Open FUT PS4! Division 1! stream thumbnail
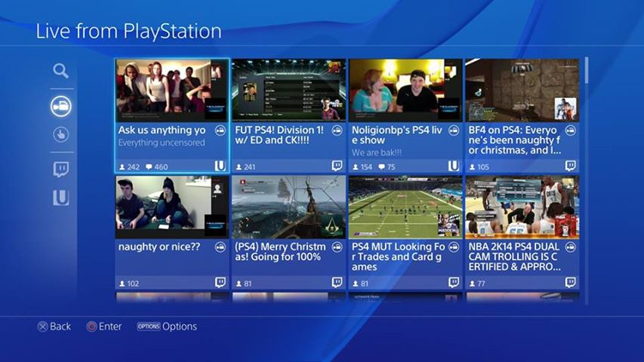This screenshot has width=644, height=362. tap(288, 90)
